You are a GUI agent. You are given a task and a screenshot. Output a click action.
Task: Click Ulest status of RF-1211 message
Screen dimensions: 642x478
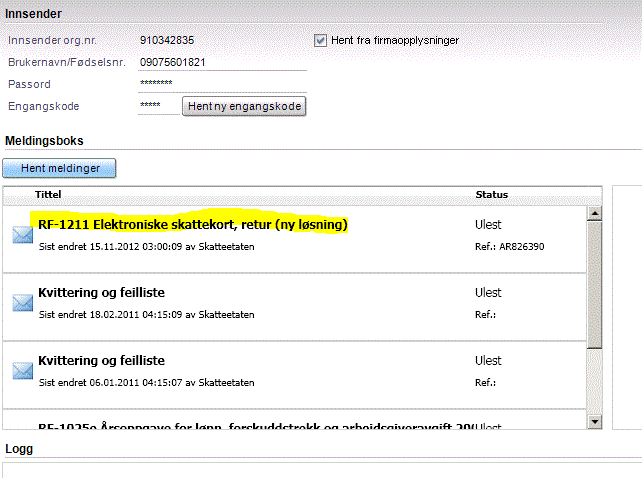coord(488,224)
